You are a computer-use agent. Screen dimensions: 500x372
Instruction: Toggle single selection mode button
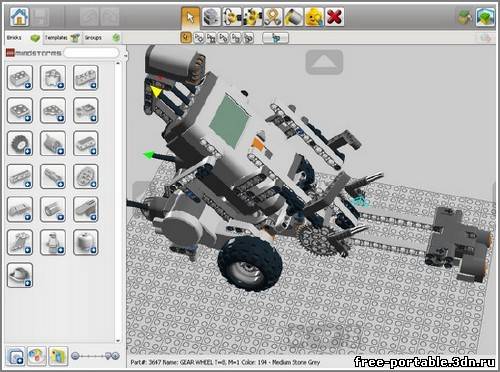(186, 38)
